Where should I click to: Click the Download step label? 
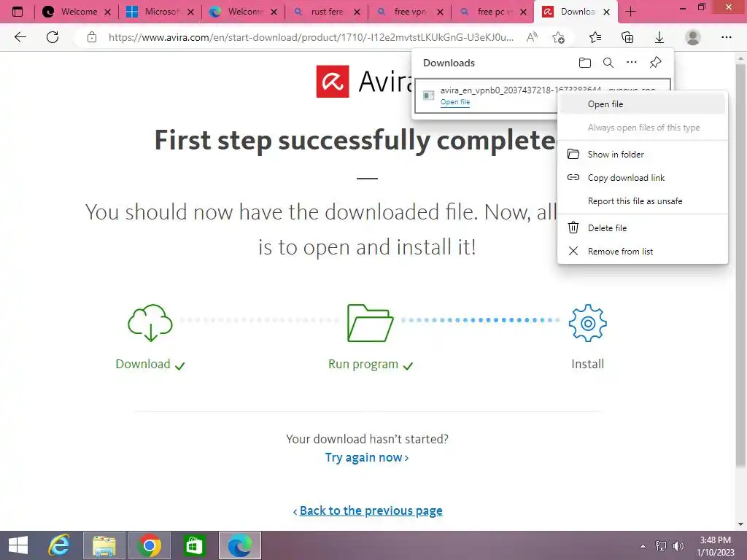[143, 364]
